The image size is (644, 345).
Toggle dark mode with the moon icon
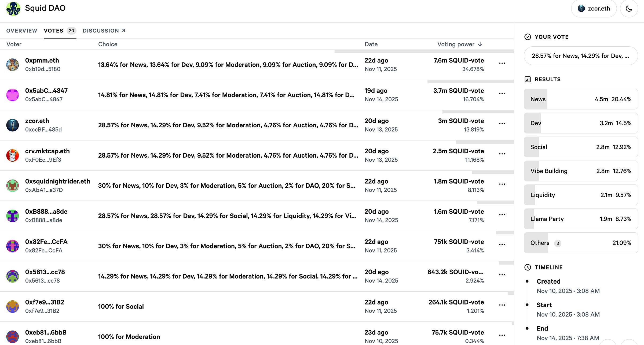pos(629,9)
